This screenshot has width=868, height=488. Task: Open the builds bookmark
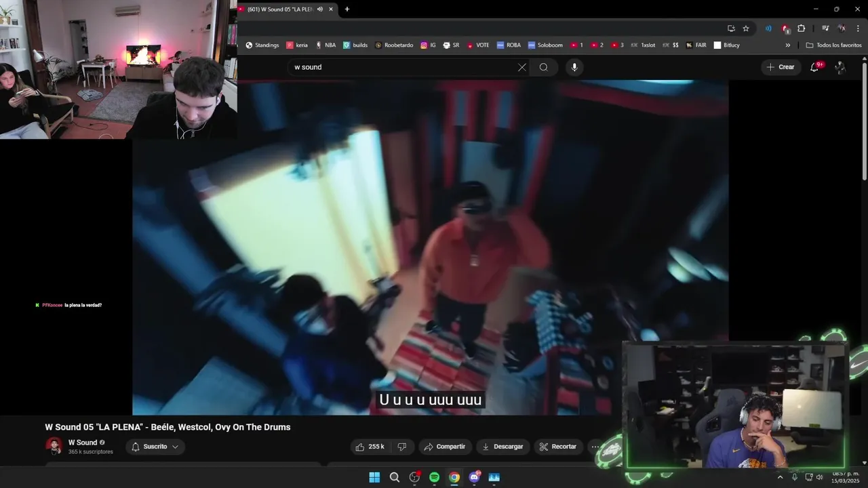point(355,45)
